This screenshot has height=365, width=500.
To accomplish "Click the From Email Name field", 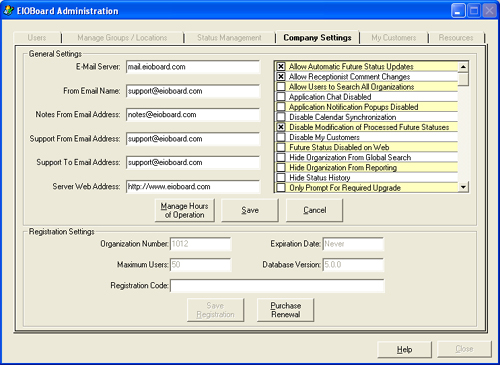I will click(193, 91).
